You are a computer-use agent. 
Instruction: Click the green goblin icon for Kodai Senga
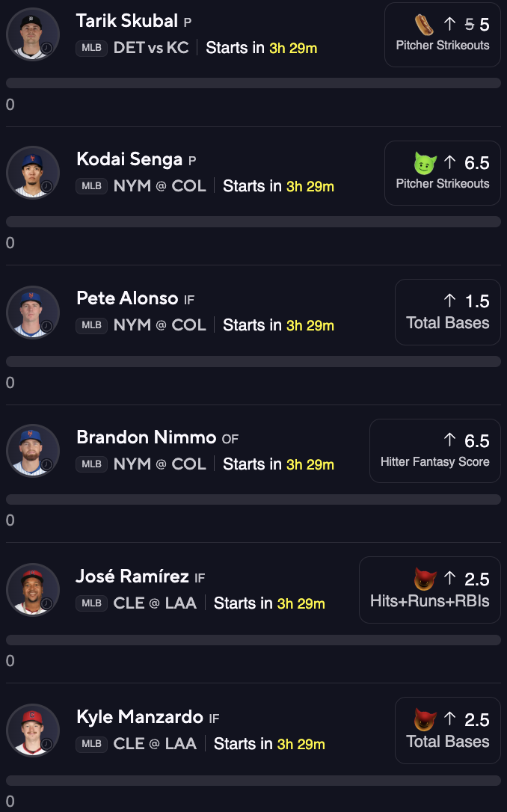tap(425, 163)
